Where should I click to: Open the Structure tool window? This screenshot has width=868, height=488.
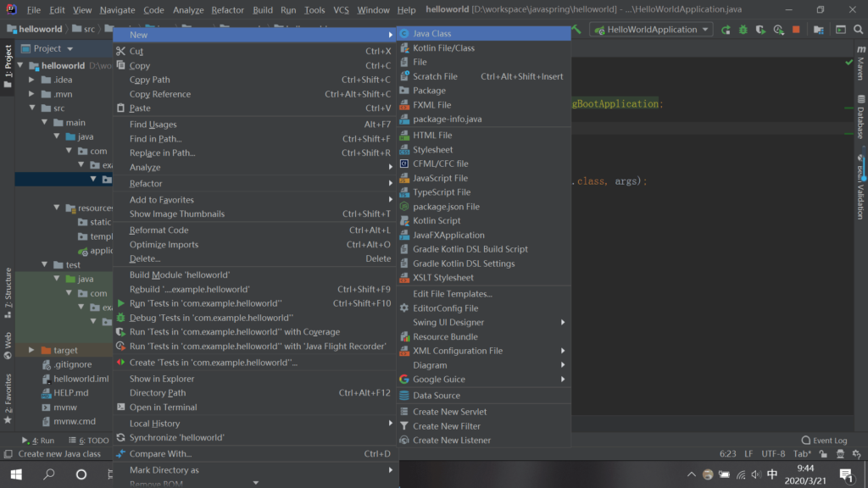tap(8, 293)
